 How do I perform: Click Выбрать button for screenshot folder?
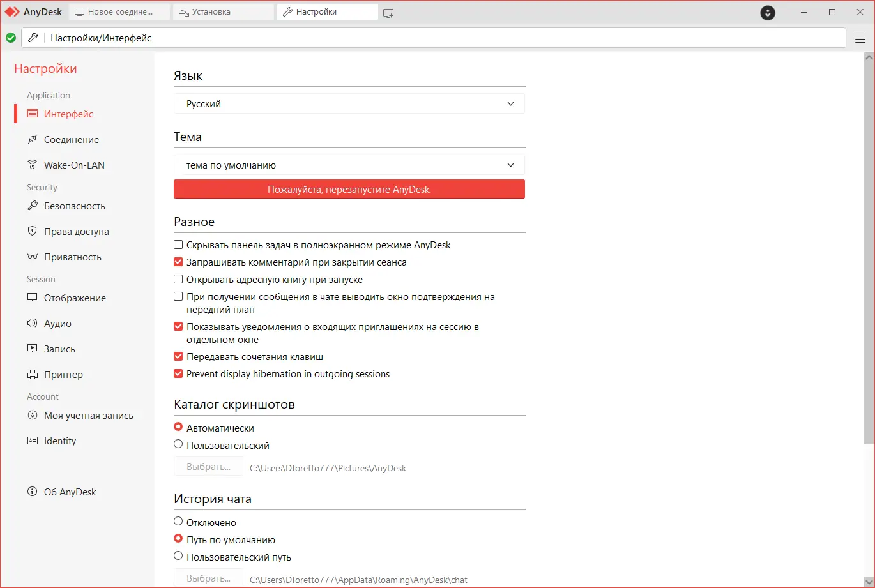pyautogui.click(x=209, y=467)
